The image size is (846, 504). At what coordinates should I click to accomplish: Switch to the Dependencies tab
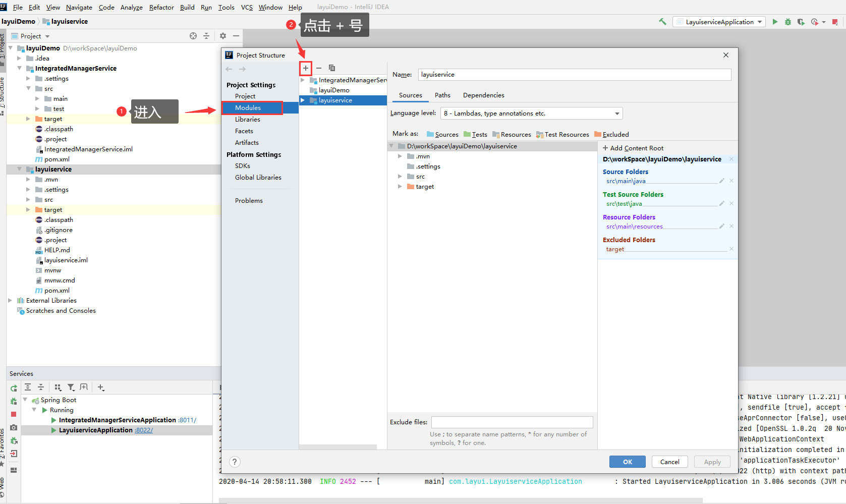click(483, 95)
